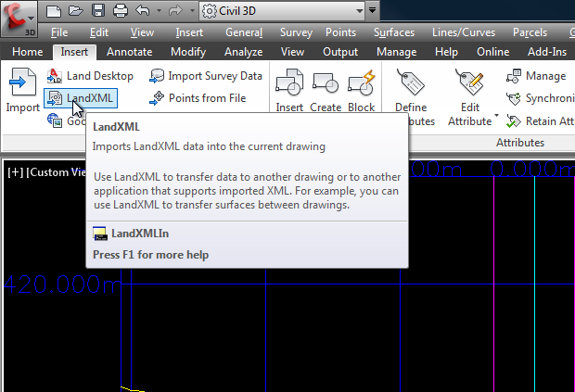Open the Points menu
Viewport: 575px width, 392px height.
(340, 32)
